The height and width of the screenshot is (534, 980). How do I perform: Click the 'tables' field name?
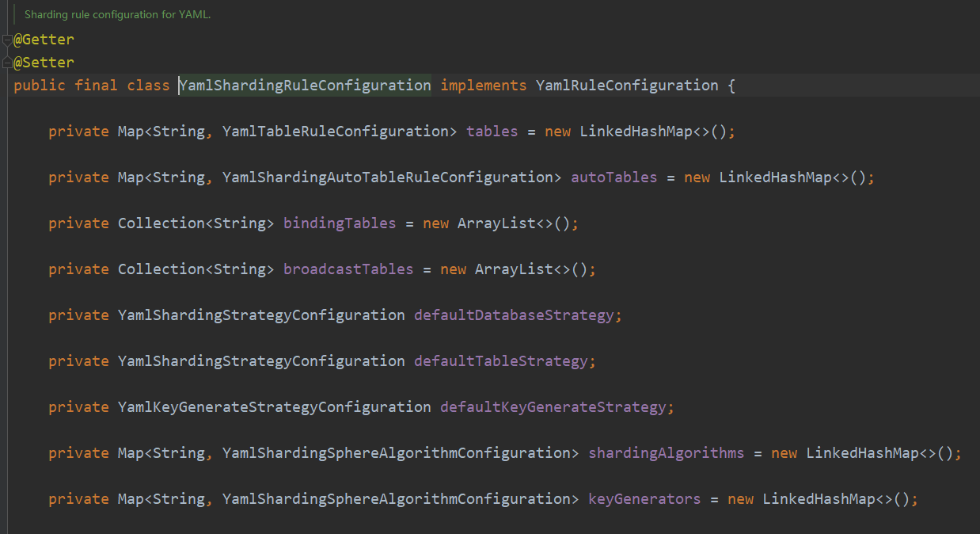click(x=492, y=132)
